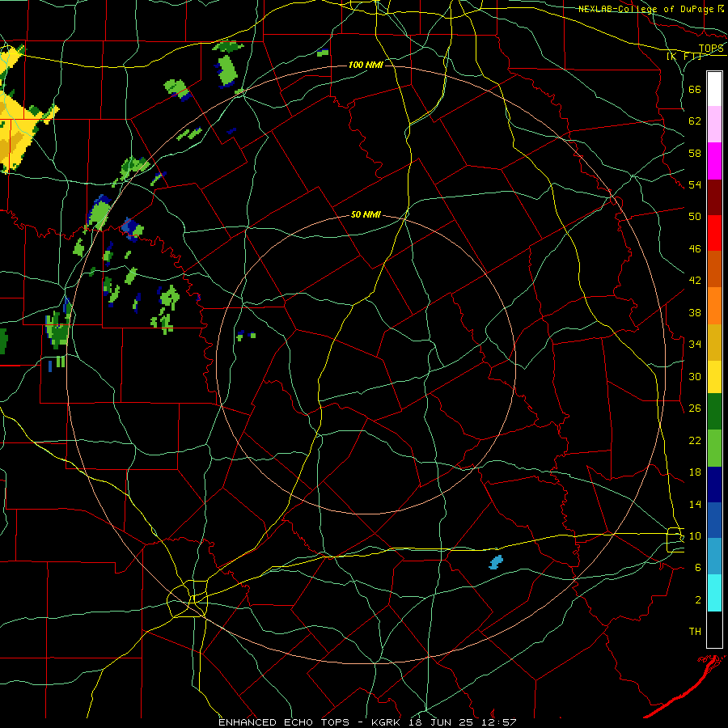
Task: Click the legend value "18"
Action: click(x=695, y=472)
